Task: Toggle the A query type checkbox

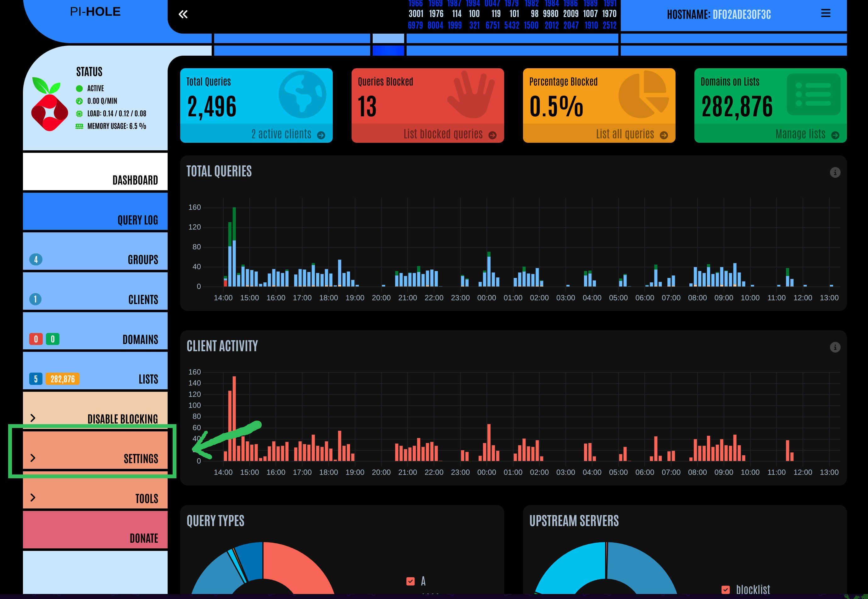Action: (x=410, y=581)
